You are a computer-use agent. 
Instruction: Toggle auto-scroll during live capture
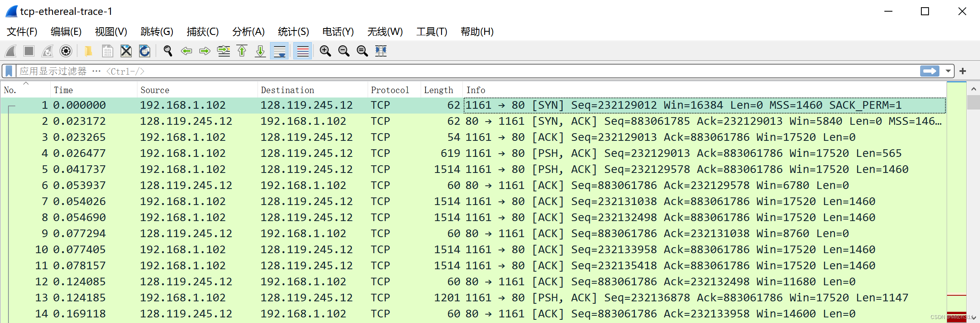tap(279, 51)
